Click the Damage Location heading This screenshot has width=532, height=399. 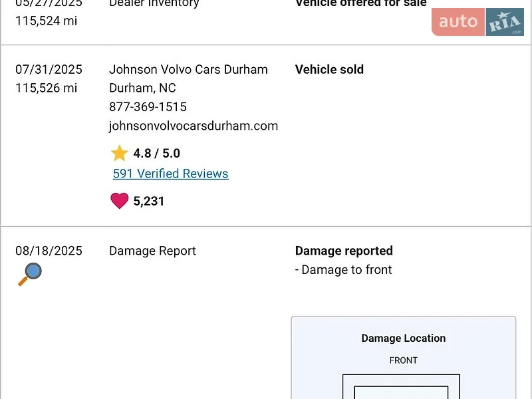click(x=404, y=338)
